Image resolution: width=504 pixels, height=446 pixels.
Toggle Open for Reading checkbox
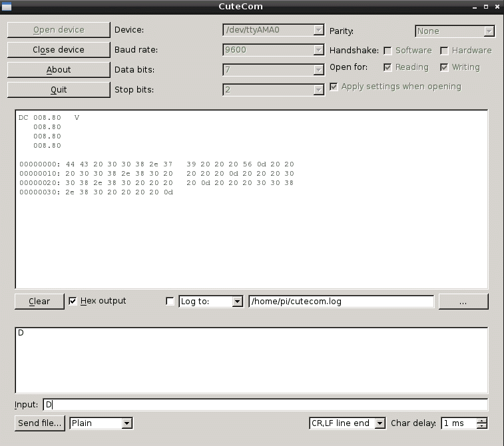pyautogui.click(x=387, y=67)
